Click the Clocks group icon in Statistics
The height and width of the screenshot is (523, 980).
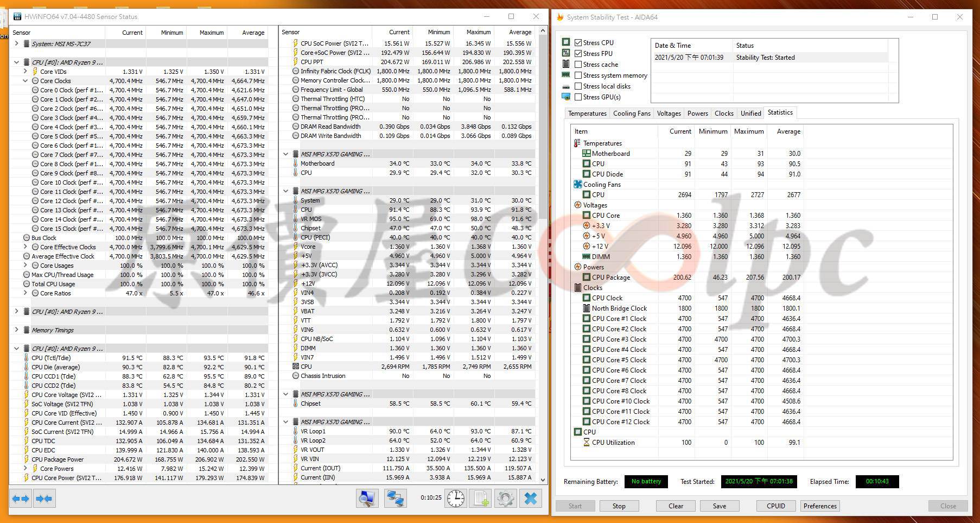(x=578, y=288)
